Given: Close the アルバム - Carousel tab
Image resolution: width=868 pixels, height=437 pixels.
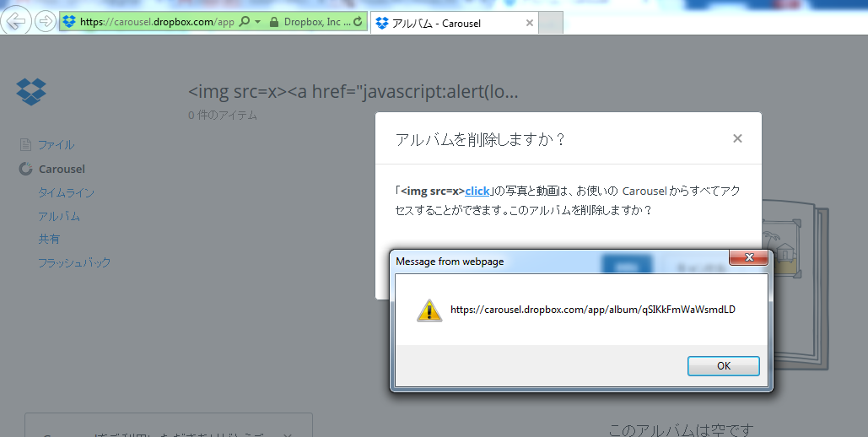Looking at the screenshot, I should point(529,24).
